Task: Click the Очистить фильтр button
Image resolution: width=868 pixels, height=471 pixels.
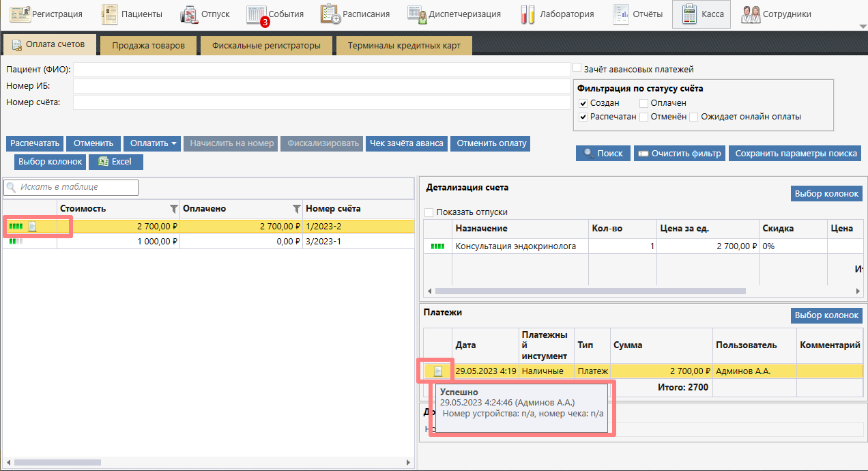Action: coord(679,154)
